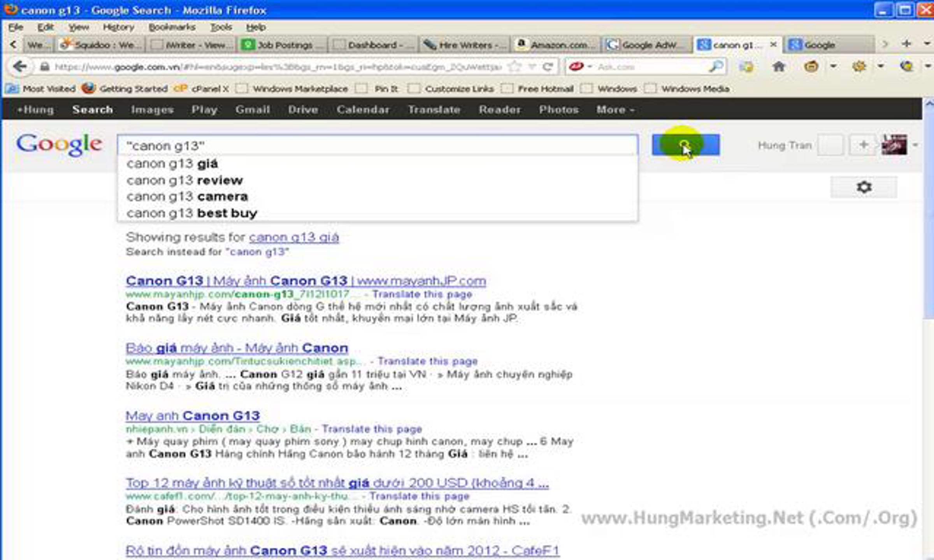Open Gmail in the Google bar
Viewport: 934px width, 560px height.
(253, 110)
